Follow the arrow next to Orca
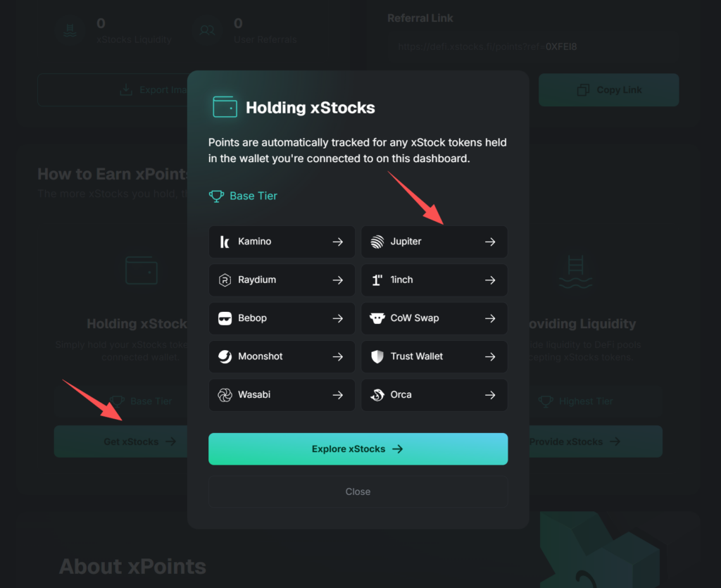The height and width of the screenshot is (588, 721). point(490,395)
